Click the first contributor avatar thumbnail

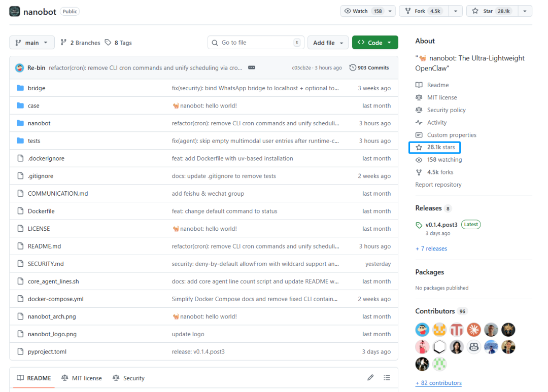click(x=422, y=330)
